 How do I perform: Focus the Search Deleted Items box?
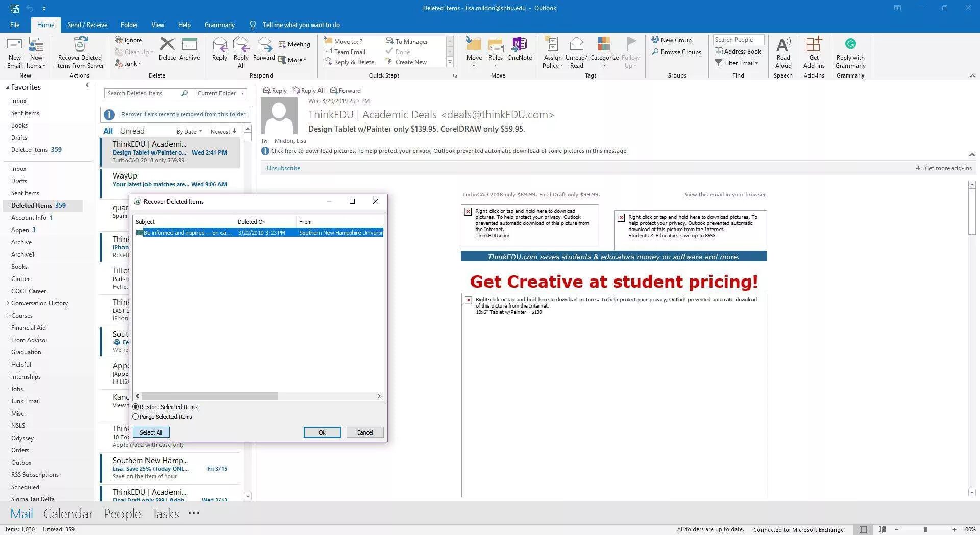click(x=142, y=93)
